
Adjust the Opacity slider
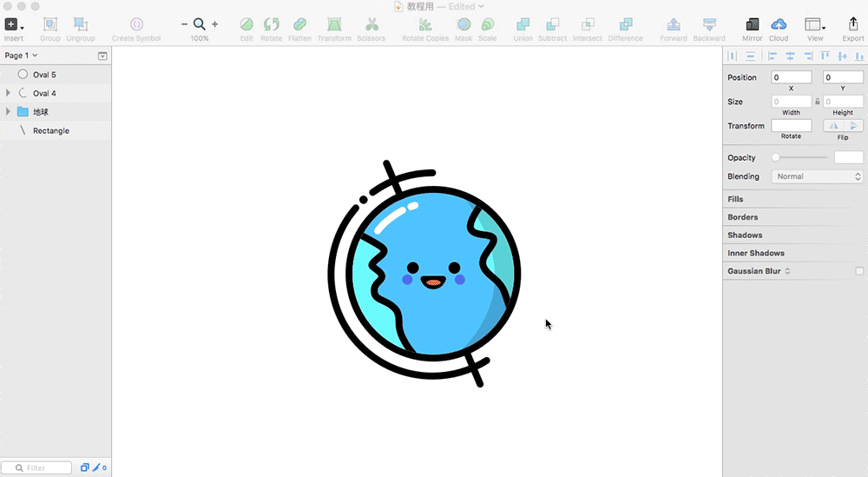click(801, 157)
